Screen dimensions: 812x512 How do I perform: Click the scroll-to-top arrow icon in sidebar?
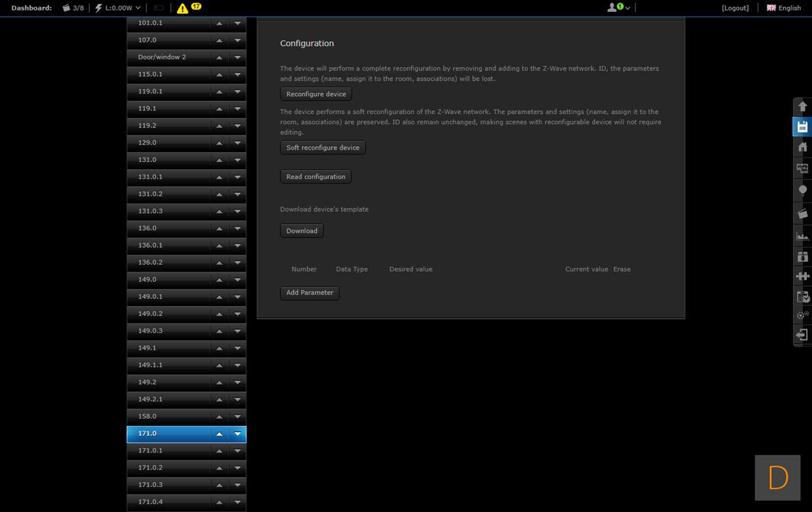[x=803, y=107]
